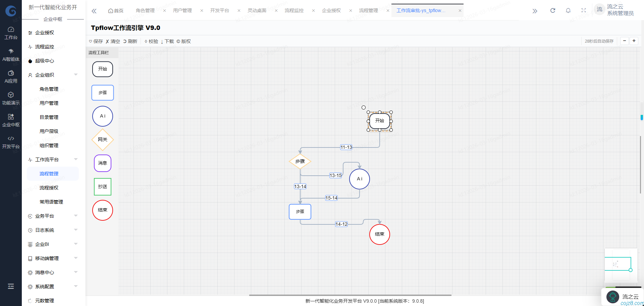
Task: Pick the Ai circle node from the toolbar
Action: tap(102, 116)
